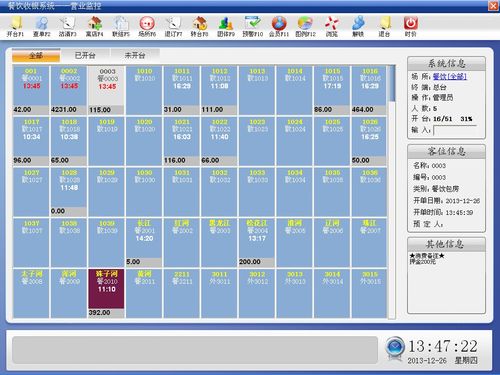Select table card 1028 opened at 11:48
The image size is (500, 375).
pyautogui.click(x=69, y=192)
